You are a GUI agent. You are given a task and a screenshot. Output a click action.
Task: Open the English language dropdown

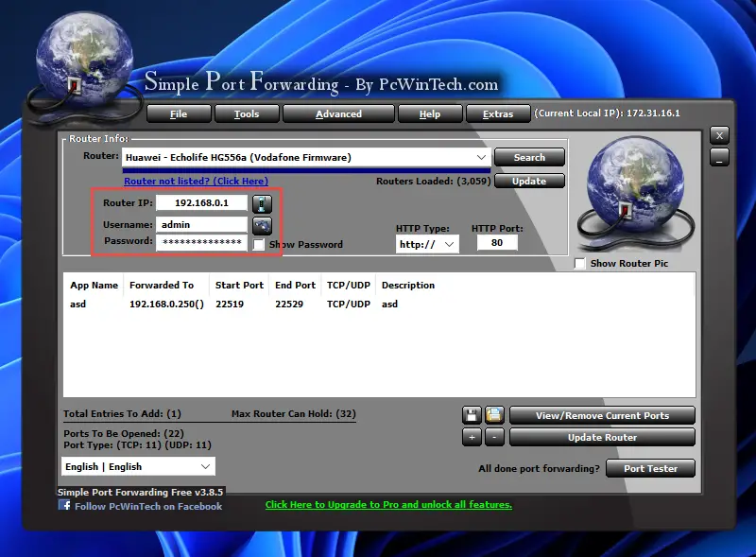coord(205,467)
